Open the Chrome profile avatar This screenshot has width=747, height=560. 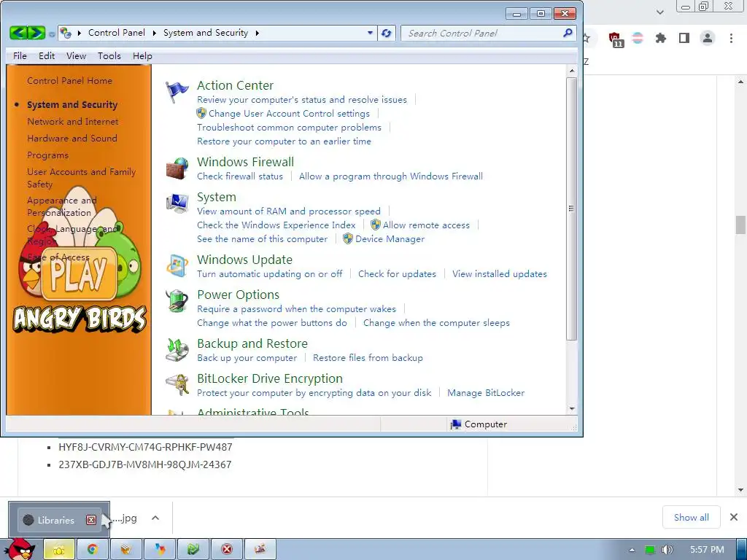click(708, 38)
